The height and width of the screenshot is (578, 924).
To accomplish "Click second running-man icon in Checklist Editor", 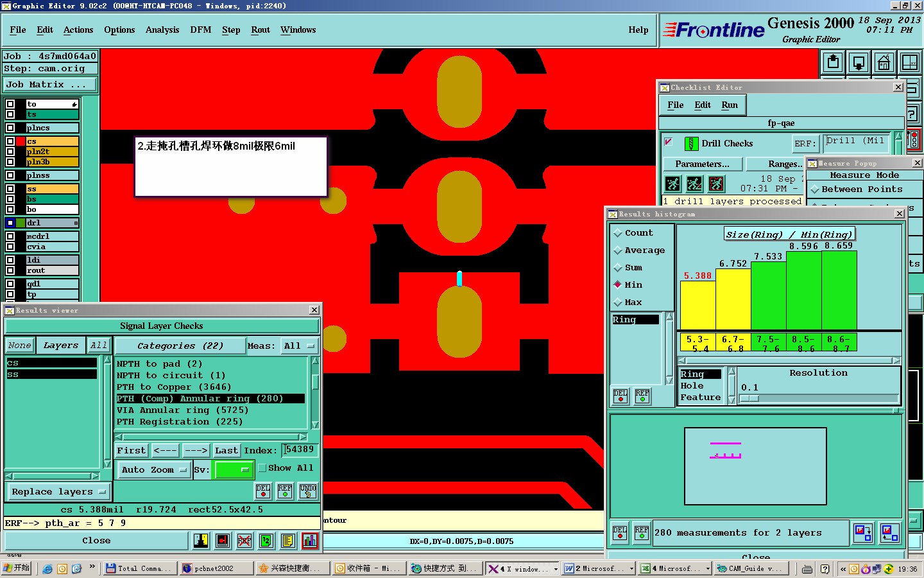I will click(x=694, y=184).
